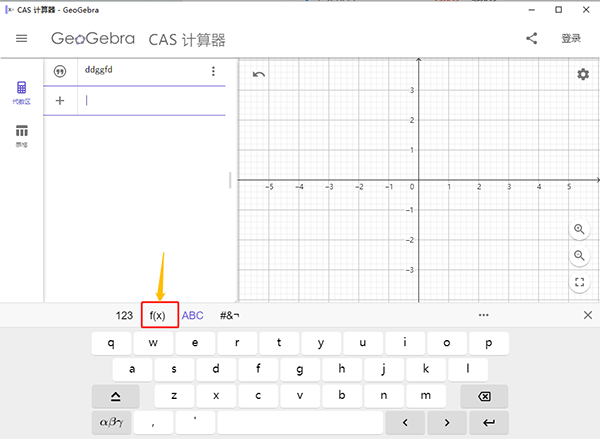Tap the i key on keyboard
Viewport: 600px width, 439px height.
tap(405, 343)
